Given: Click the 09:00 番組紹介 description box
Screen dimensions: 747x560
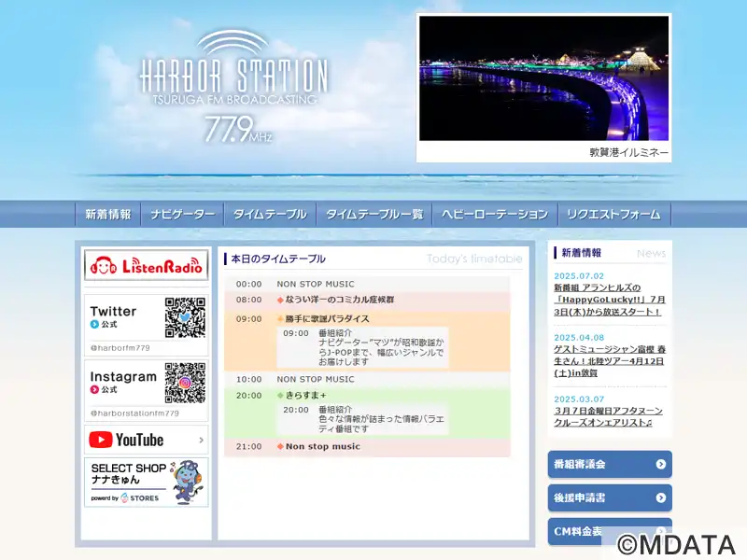Looking at the screenshot, I should click(362, 347).
